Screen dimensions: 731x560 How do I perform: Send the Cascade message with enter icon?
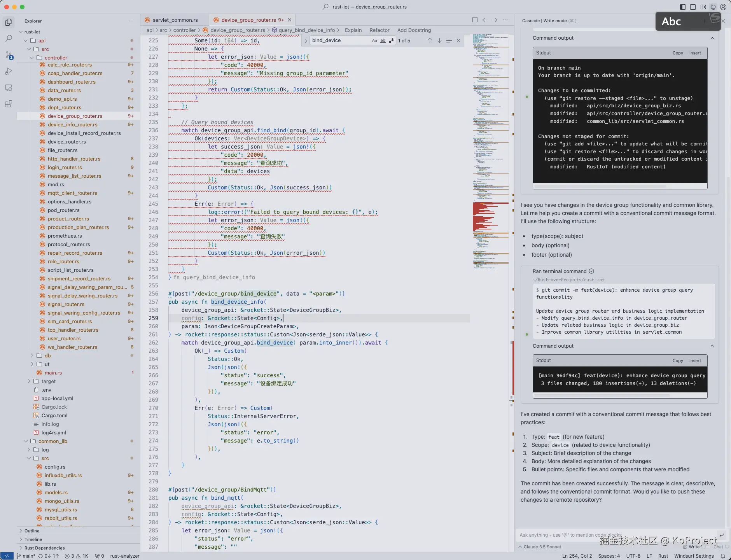pos(722,535)
